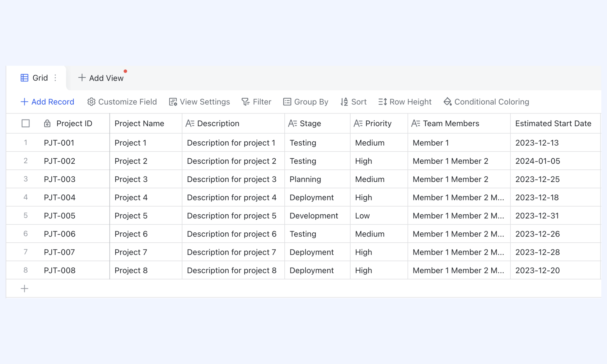This screenshot has height=364, width=607.
Task: Click the Customize Field gear icon
Action: click(91, 102)
